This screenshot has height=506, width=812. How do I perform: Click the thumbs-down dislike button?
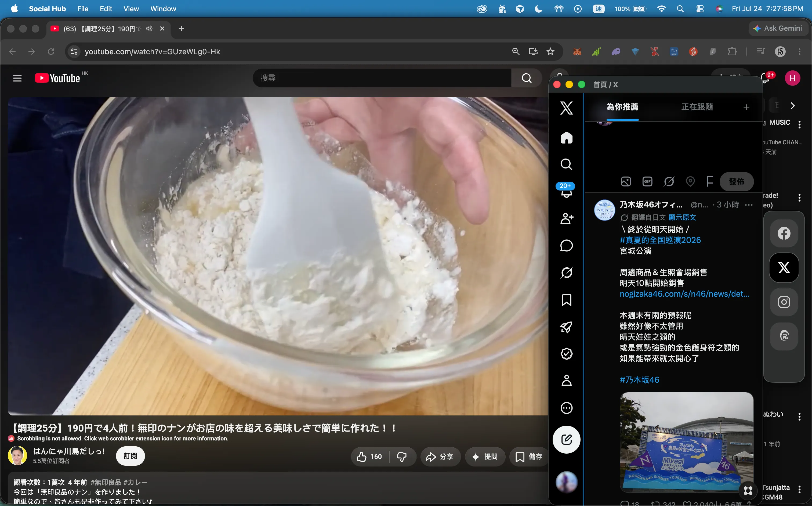(402, 457)
